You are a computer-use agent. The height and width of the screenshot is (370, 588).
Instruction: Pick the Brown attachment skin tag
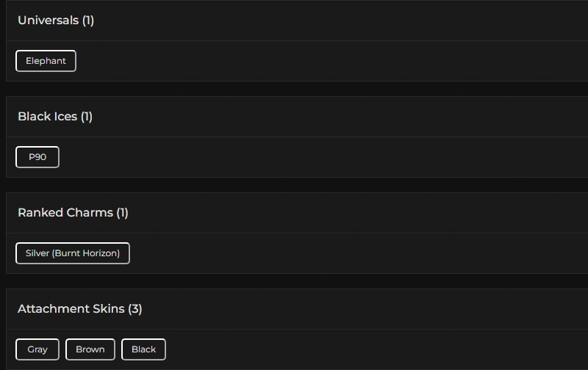(x=90, y=349)
